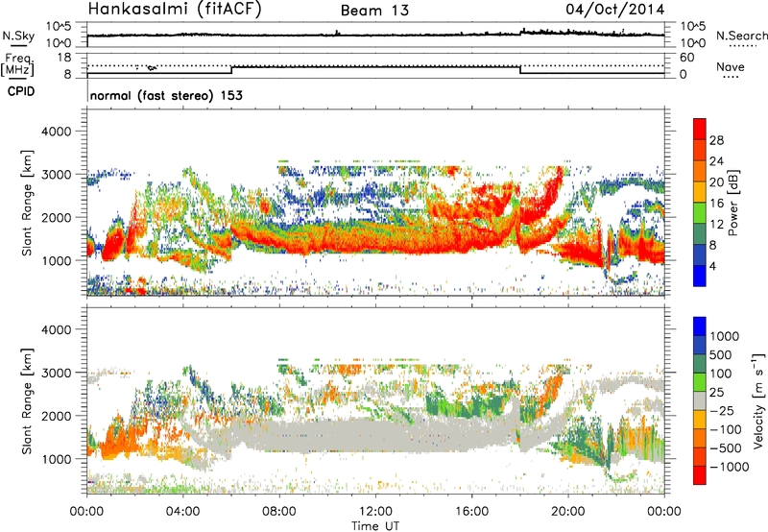This screenshot has width=768, height=532.
Task: Click the '08:00' time axis tick label
Action: click(279, 512)
